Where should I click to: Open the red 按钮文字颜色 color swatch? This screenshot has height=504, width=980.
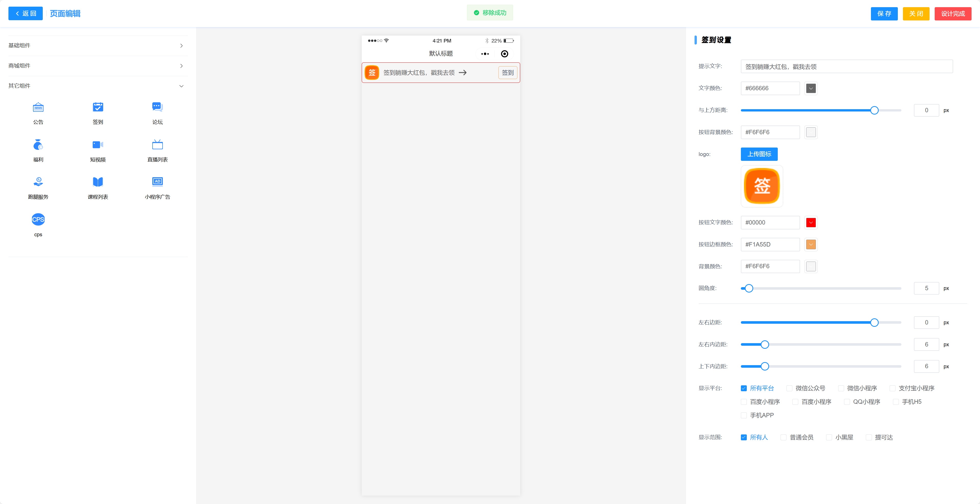pos(811,222)
